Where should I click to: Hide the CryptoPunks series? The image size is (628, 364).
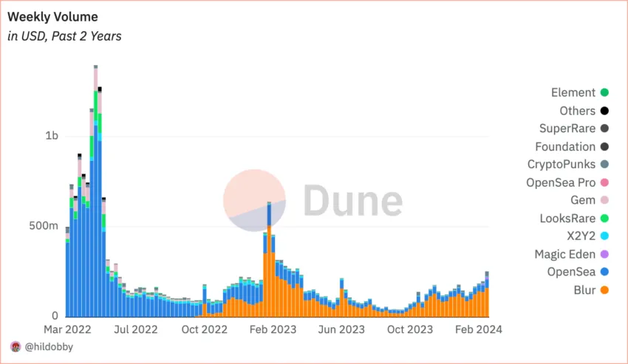(x=568, y=164)
